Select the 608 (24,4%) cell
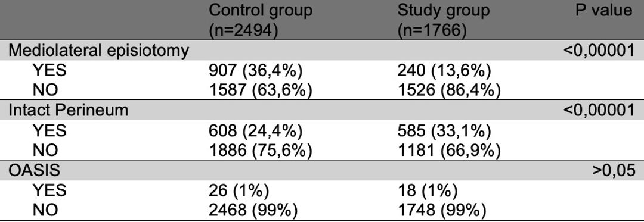644x222 pixels. [255, 131]
